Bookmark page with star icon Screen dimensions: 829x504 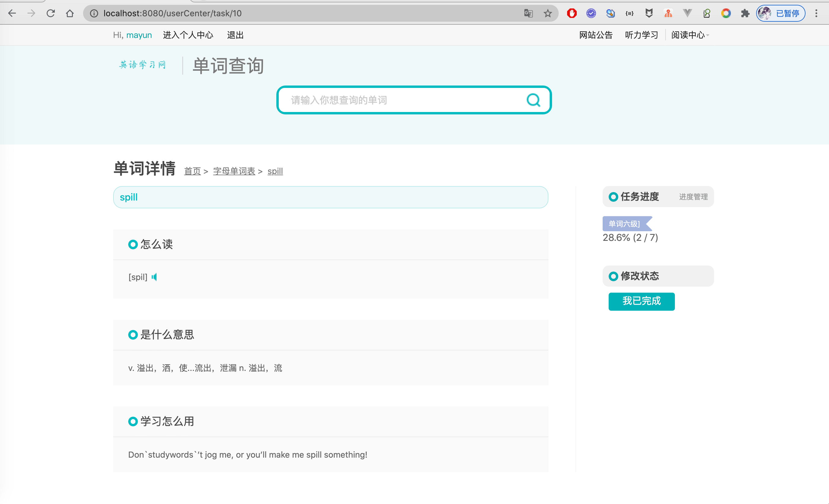(x=548, y=13)
